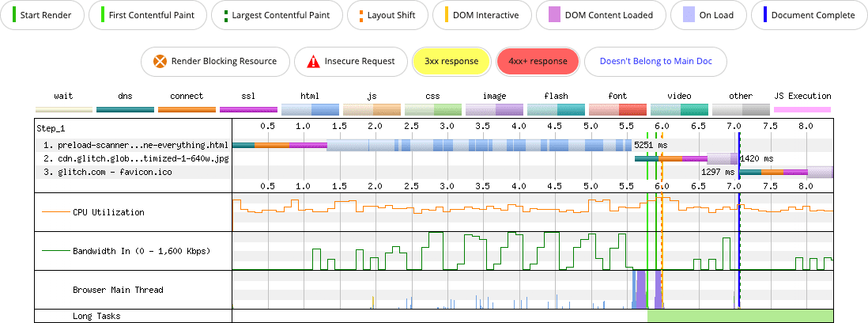This screenshot has width=868, height=323.
Task: Click the yellow 3xx response badge
Action: (x=451, y=61)
